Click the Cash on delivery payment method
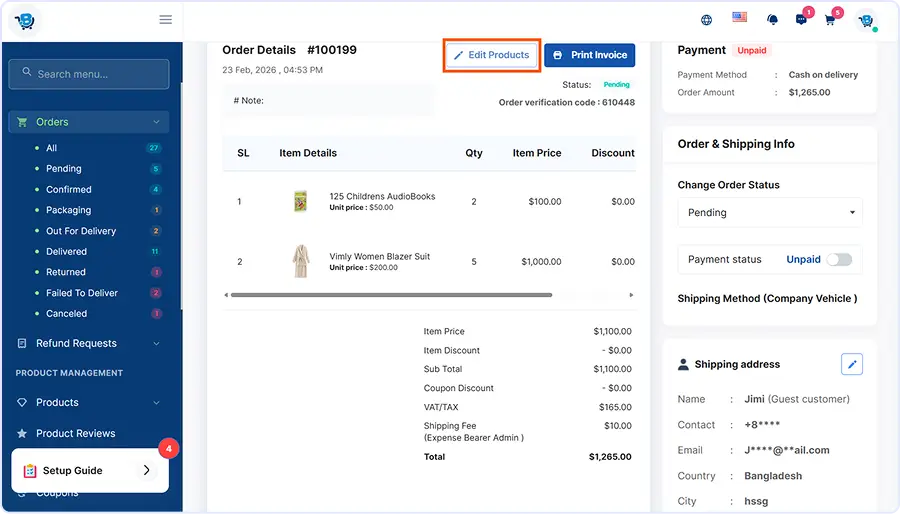The width and height of the screenshot is (900, 514). [x=823, y=75]
